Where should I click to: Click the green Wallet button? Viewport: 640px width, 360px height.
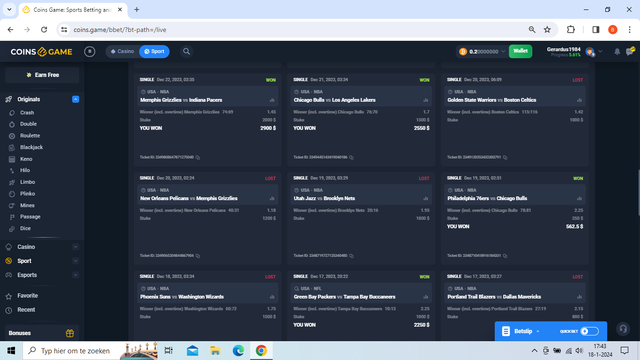coord(520,51)
